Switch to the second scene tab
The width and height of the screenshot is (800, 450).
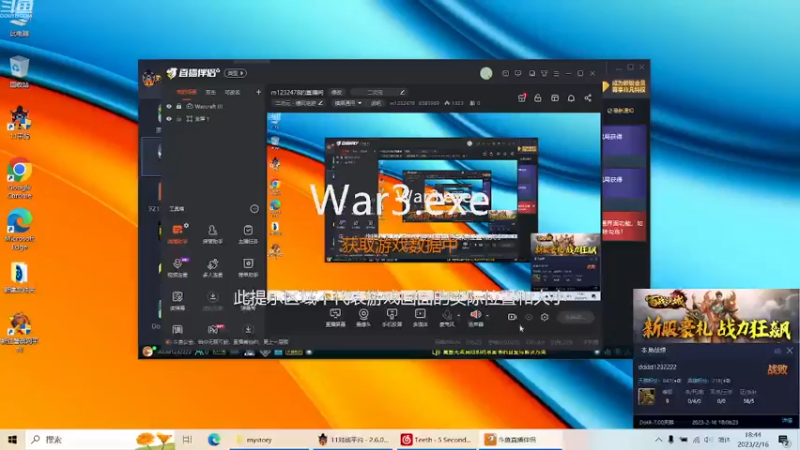[x=211, y=92]
